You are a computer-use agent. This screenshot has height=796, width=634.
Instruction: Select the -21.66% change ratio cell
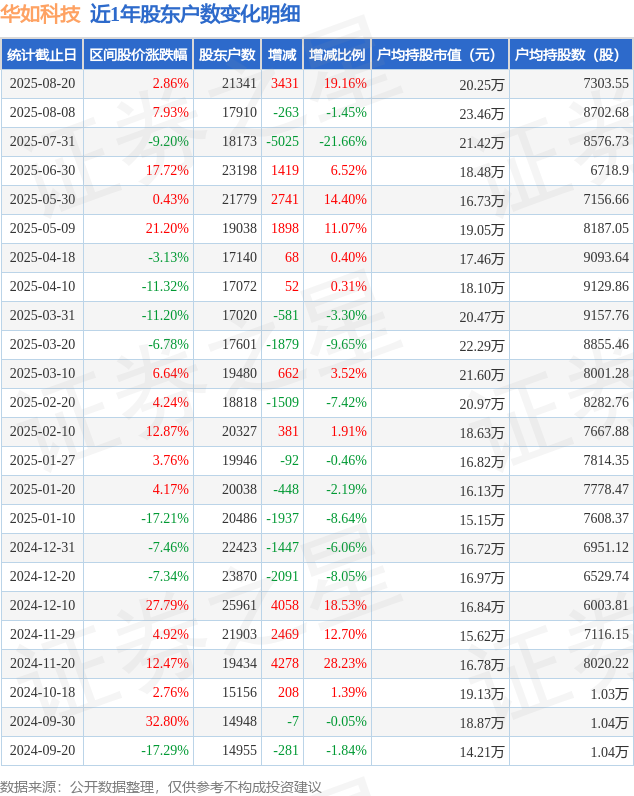[x=343, y=142]
